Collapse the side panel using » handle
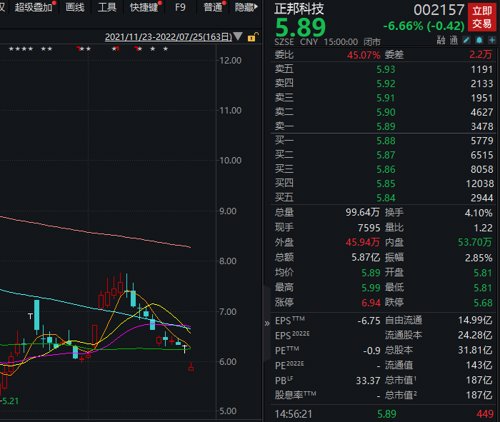Image resolution: width=500 pixels, height=422 pixels. [x=267, y=323]
